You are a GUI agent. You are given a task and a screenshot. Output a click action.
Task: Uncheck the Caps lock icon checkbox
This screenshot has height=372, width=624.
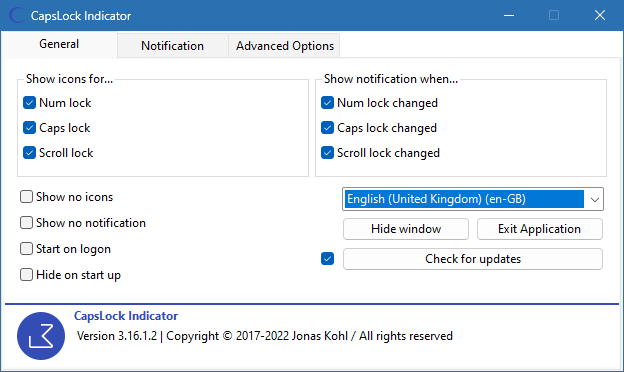[29, 128]
